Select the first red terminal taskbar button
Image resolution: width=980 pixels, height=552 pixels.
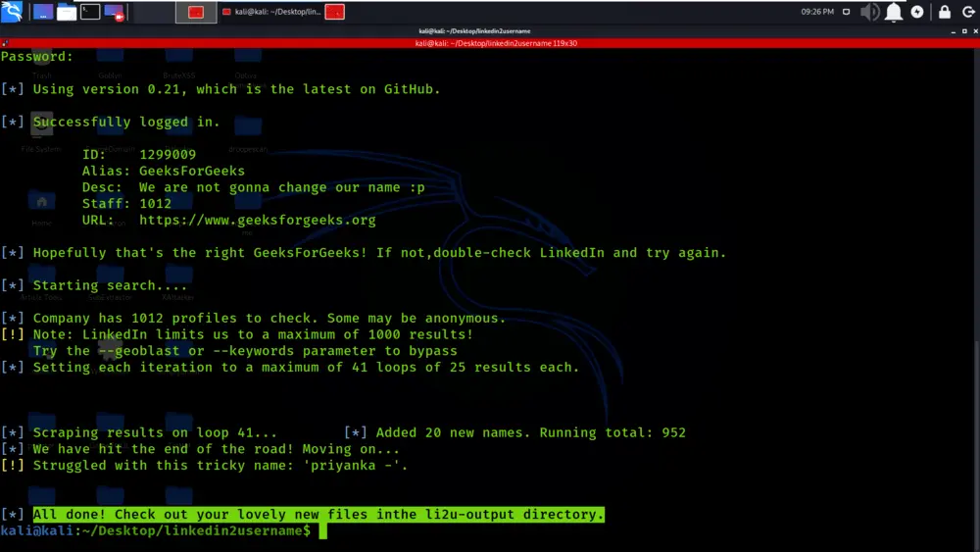coord(196,12)
